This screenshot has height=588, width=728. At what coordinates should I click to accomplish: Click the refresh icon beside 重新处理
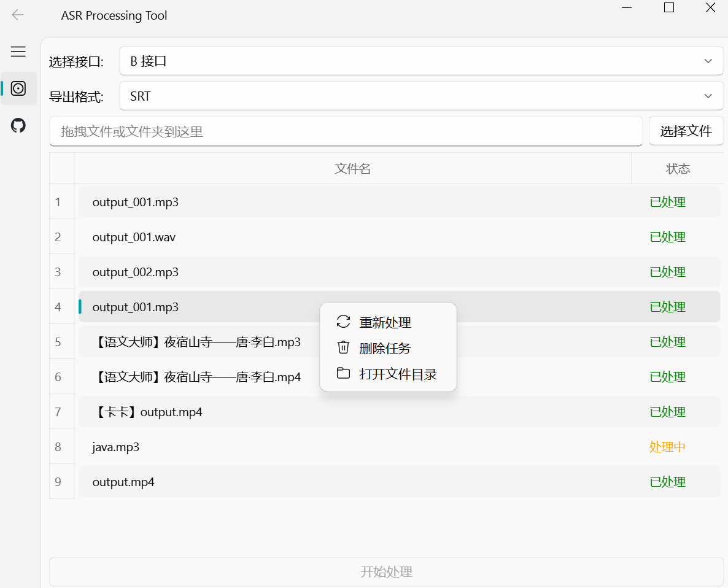[x=343, y=322]
